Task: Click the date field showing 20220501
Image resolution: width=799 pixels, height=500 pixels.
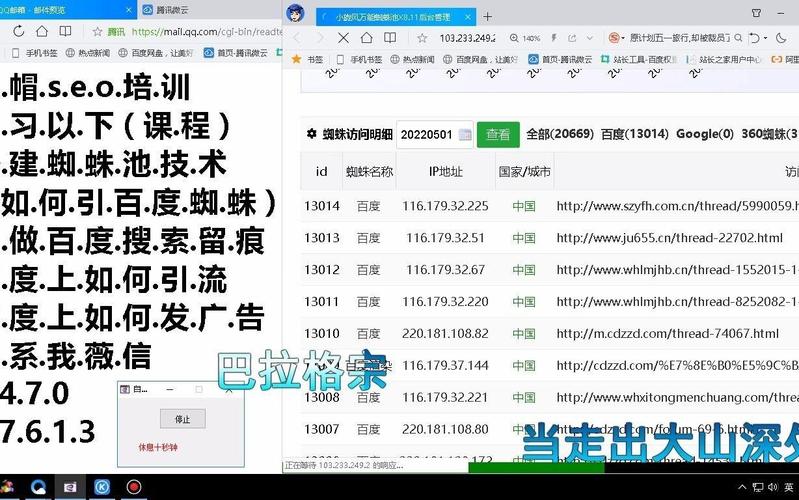Action: point(434,135)
